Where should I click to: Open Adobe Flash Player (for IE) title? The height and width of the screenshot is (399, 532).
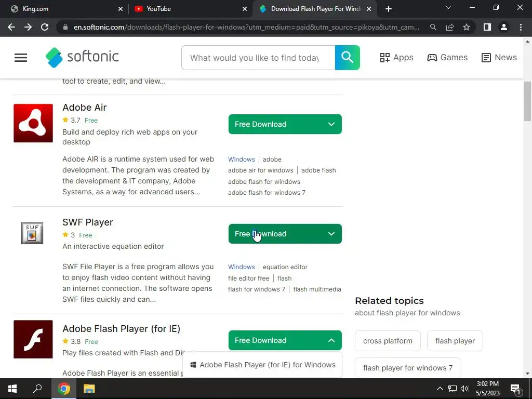pos(121,329)
